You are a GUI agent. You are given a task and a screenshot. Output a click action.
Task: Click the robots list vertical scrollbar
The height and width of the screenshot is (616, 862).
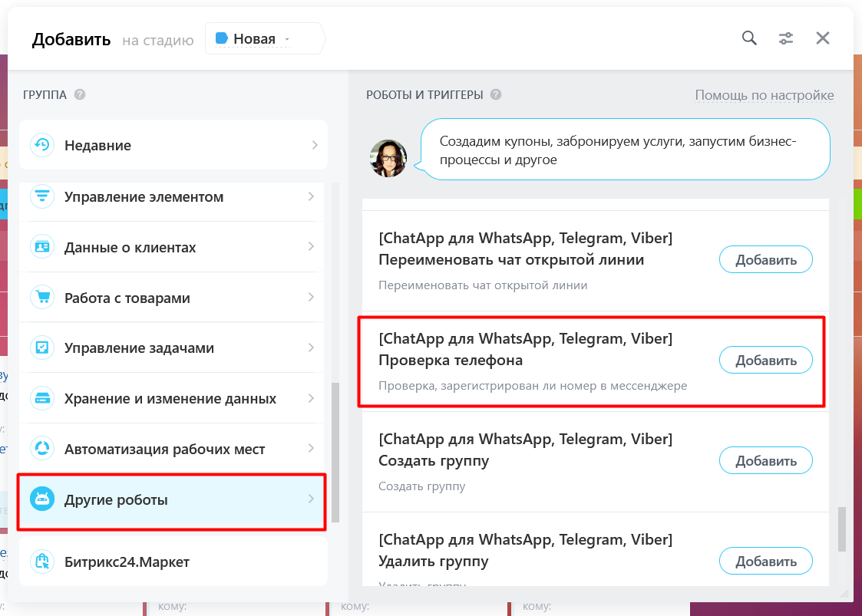click(842, 529)
